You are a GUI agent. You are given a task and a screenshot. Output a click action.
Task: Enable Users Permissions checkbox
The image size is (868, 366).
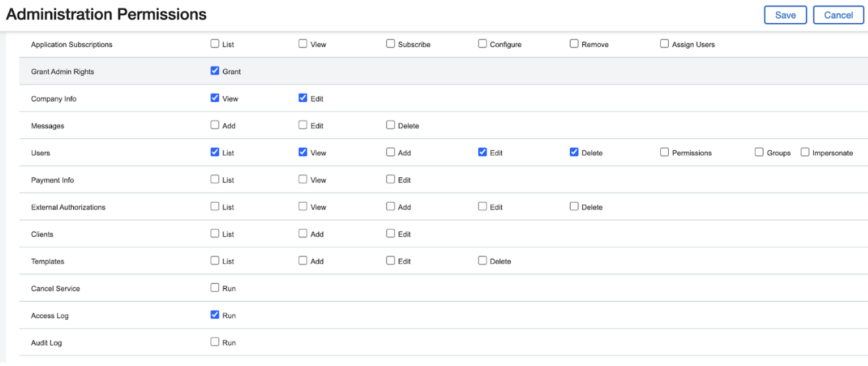click(x=664, y=152)
